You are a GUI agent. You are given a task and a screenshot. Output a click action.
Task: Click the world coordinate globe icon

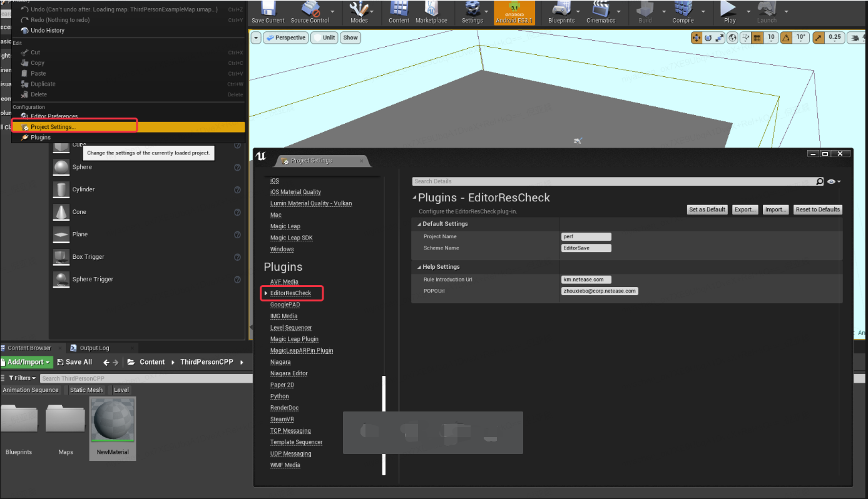(733, 38)
